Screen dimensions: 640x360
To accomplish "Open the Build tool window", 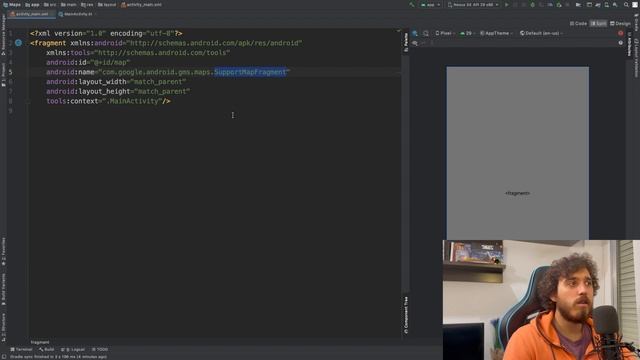I will pos(47,349).
